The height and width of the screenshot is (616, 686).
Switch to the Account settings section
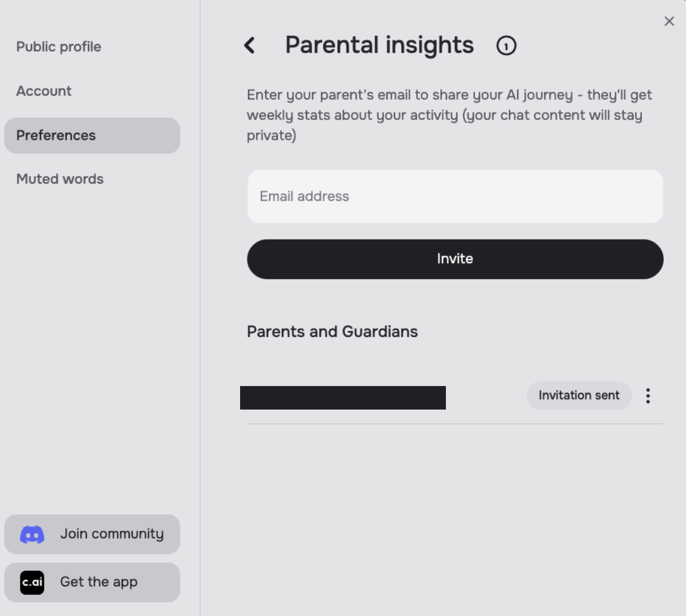pyautogui.click(x=43, y=91)
